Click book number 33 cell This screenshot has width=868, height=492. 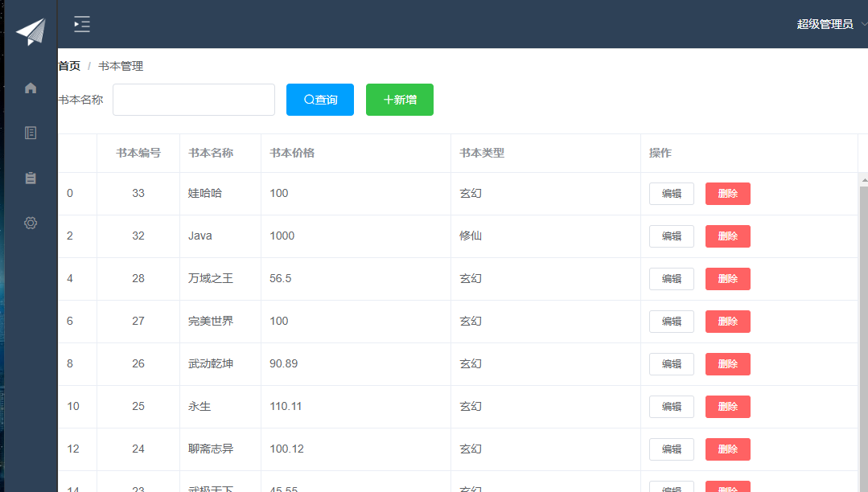(138, 193)
